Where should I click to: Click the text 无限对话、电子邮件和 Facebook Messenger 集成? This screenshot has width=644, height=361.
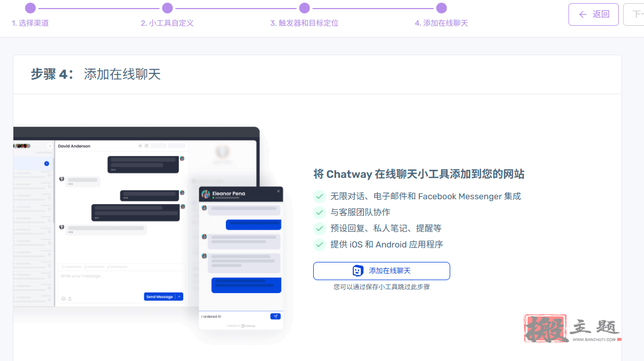point(426,197)
